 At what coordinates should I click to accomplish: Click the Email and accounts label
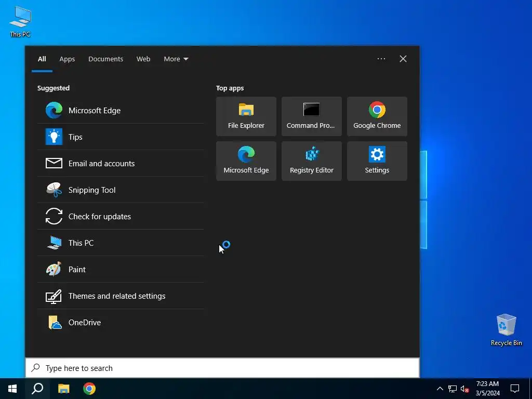(x=101, y=164)
